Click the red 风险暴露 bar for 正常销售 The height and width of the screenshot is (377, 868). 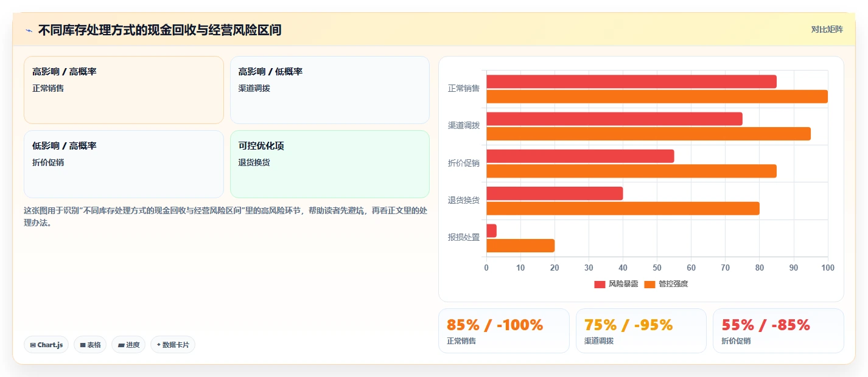[x=631, y=81]
